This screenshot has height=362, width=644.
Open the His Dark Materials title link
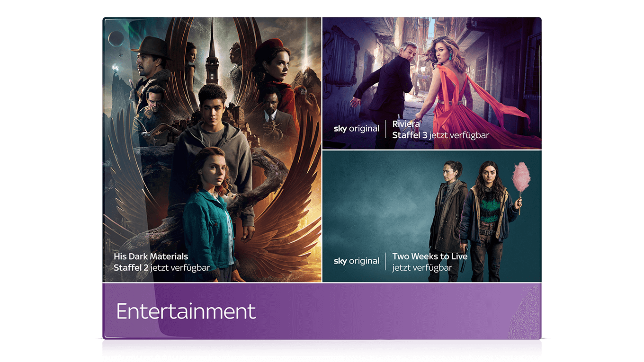click(151, 256)
